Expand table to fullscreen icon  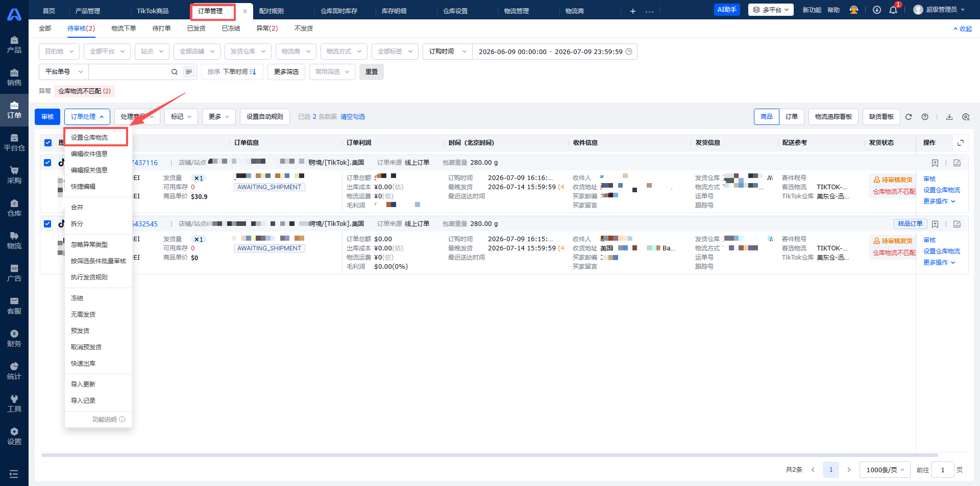coord(961,143)
